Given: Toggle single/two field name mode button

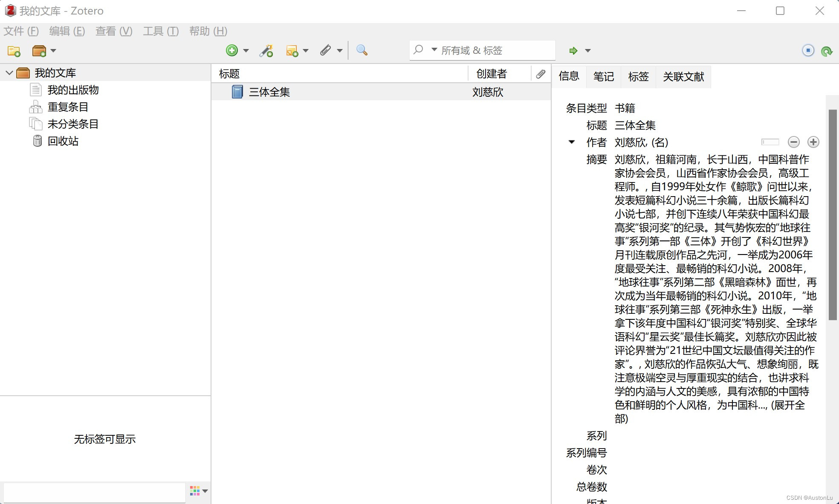Looking at the screenshot, I should (770, 142).
